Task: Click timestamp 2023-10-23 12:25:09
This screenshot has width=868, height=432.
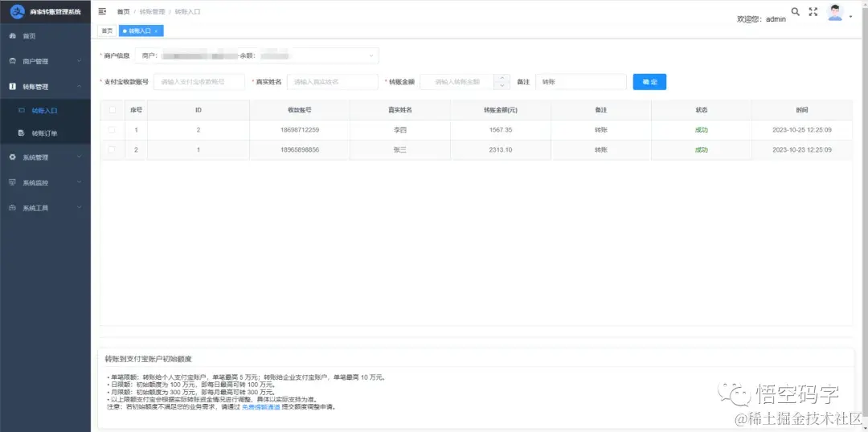Action: [x=802, y=150]
